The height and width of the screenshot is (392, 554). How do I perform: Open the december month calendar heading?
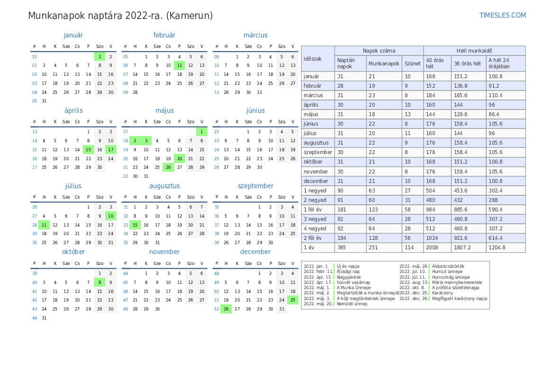pos(255,252)
